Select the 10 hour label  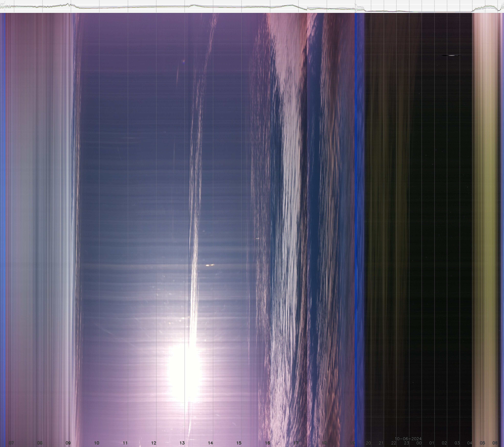tap(97, 443)
